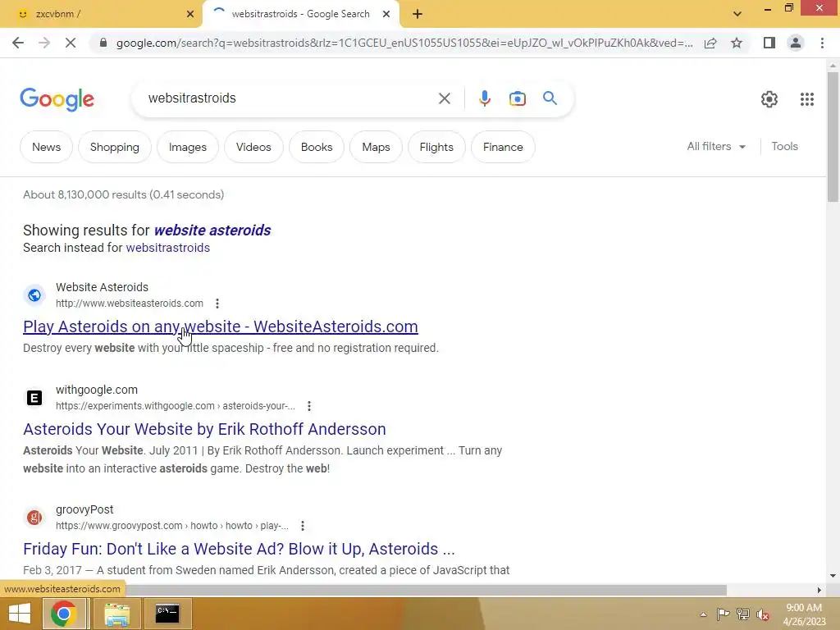Viewport: 840px width, 630px height.
Task: Open Friday Fun groovyPost result link
Action: coord(239,549)
